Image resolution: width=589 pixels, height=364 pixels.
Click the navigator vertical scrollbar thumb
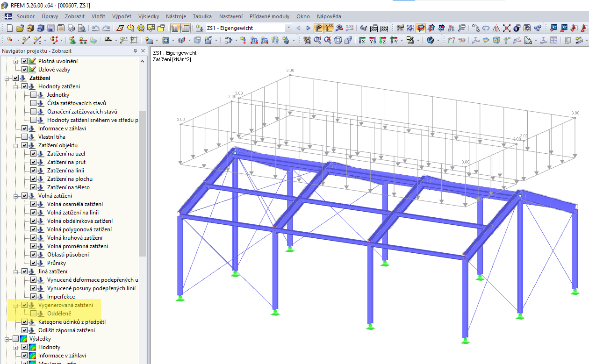pos(143,183)
